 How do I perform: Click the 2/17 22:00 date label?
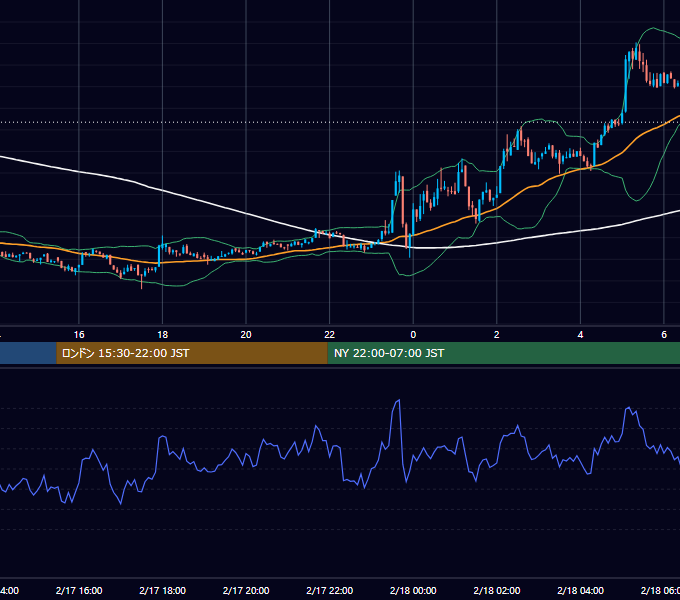click(330, 590)
